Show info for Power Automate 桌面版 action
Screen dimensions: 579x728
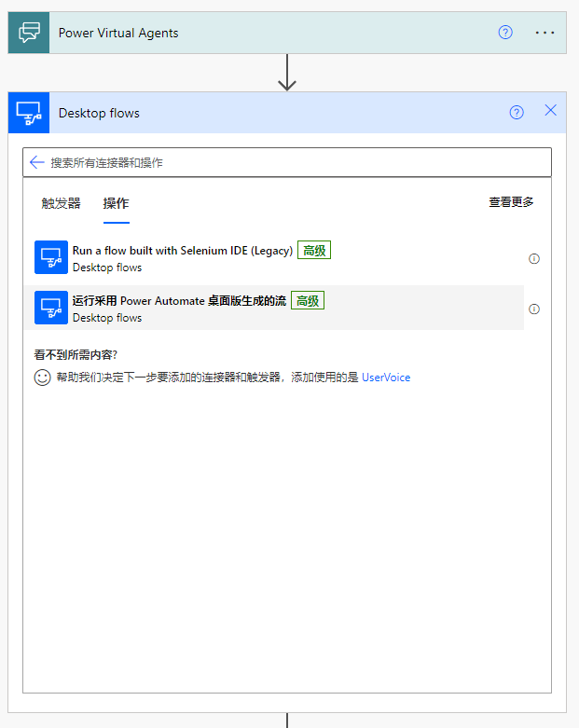coord(534,309)
